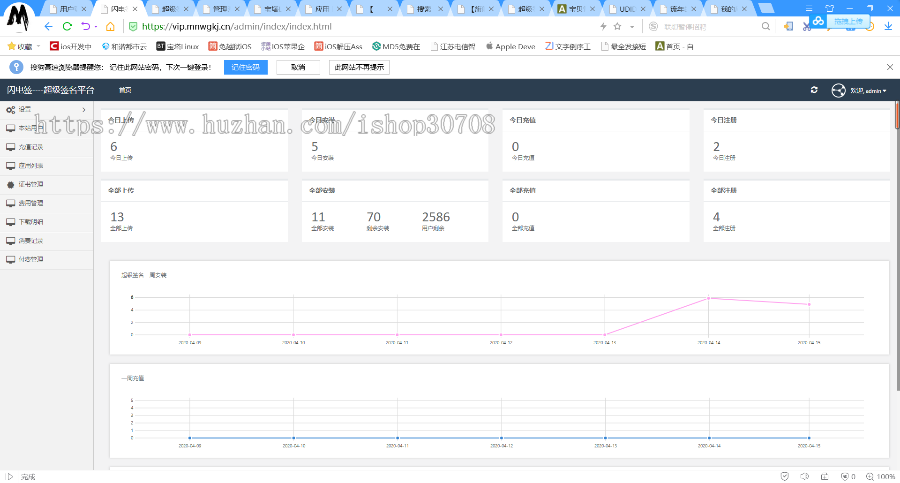Screen dimensions: 900x483
Task: Click the scissors screenshot tool icon
Action: 806,27
